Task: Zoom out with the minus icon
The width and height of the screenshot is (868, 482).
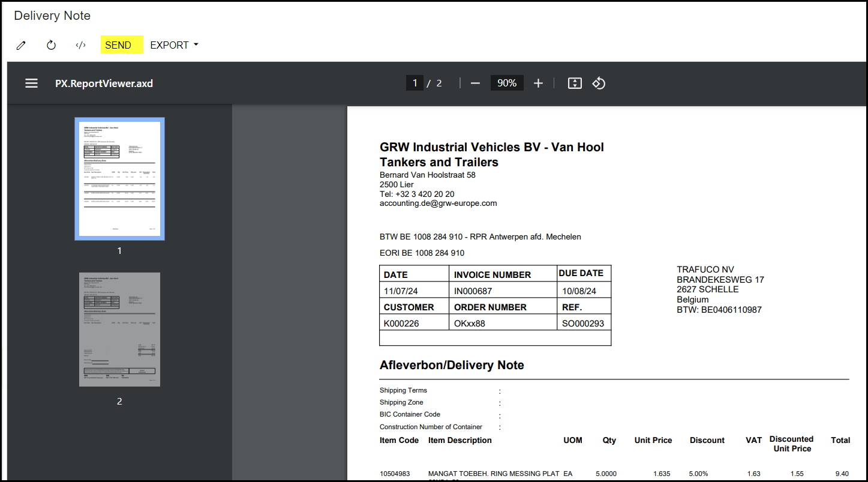Action: tap(475, 83)
